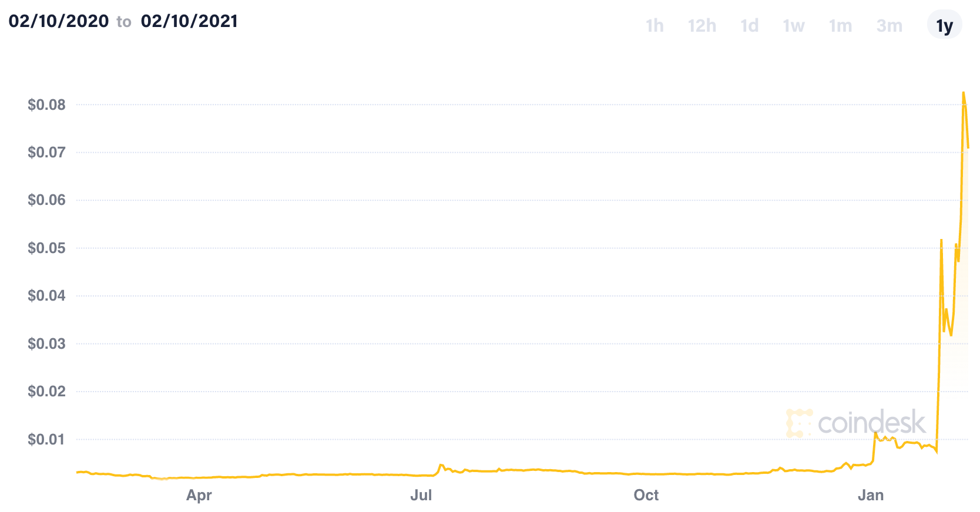Click the Jul x-axis label
The image size is (980, 512).
point(421,495)
